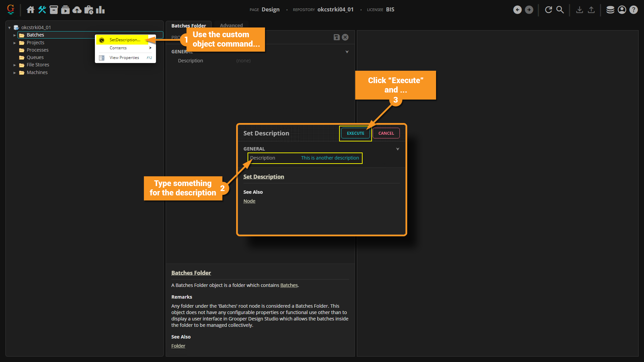
Task: Click the EXECUTE button
Action: pos(355,133)
